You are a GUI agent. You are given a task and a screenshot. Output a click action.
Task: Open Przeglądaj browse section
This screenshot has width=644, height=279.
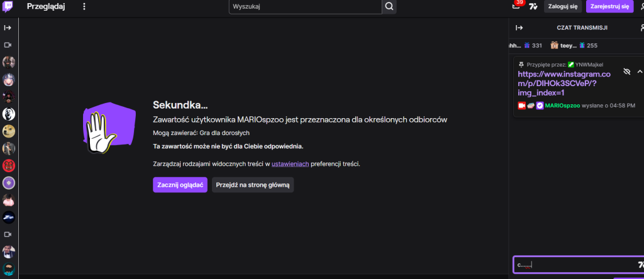[x=46, y=6]
